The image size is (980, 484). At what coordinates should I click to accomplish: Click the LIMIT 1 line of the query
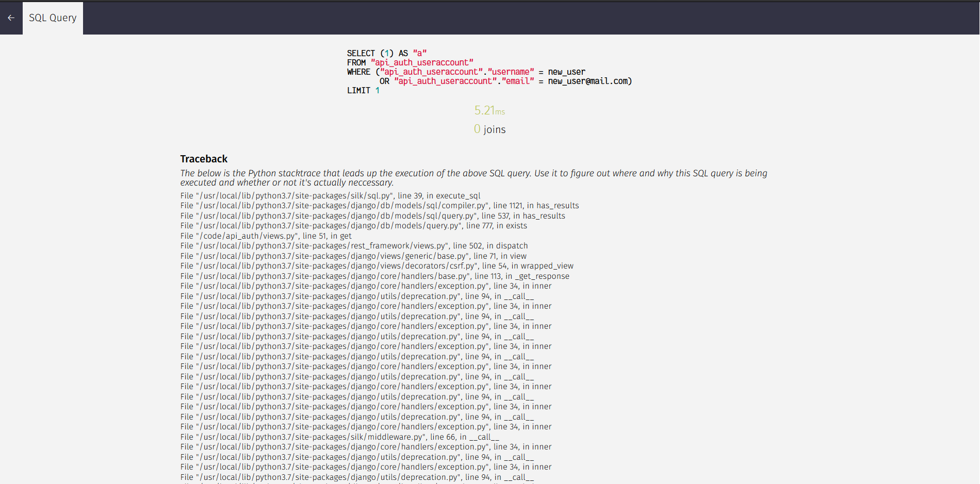(x=363, y=90)
